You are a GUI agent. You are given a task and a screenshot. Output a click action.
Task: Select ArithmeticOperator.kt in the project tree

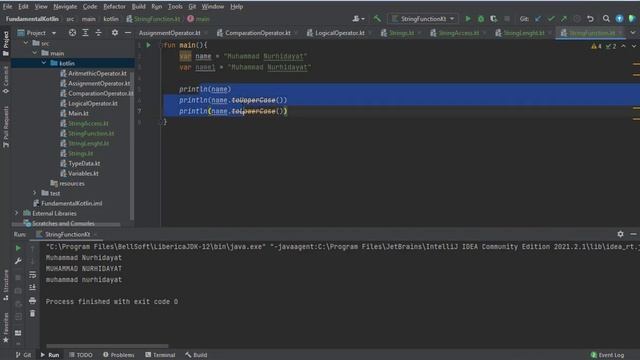tap(93, 73)
